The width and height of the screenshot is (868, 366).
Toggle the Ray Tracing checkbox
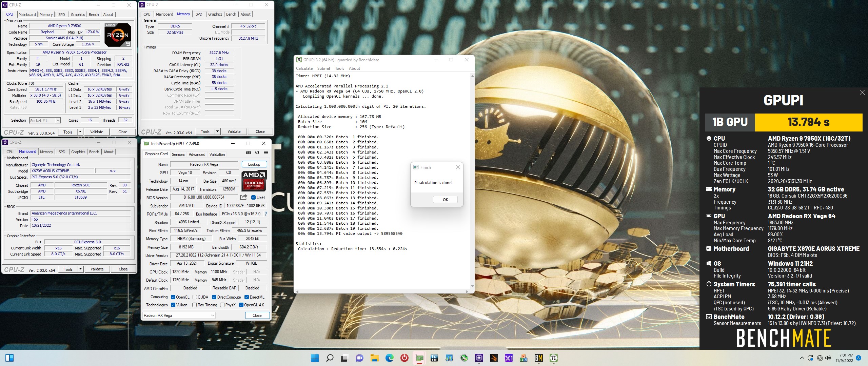194,305
